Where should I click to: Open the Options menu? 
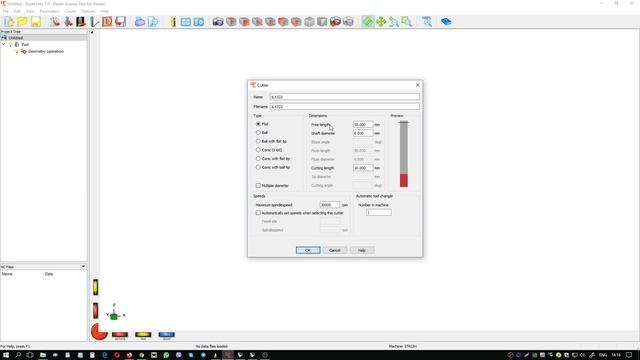[x=88, y=11]
